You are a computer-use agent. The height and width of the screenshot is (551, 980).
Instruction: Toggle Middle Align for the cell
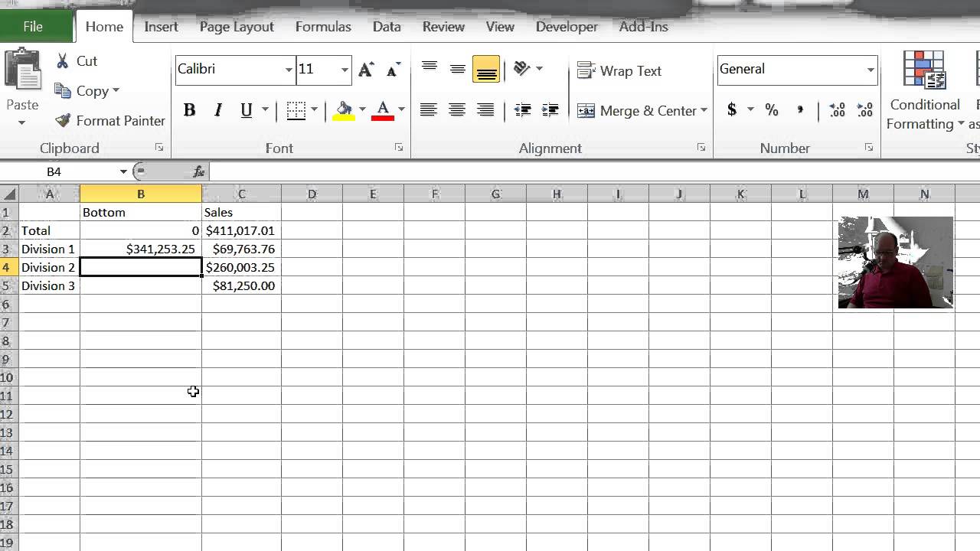click(458, 69)
